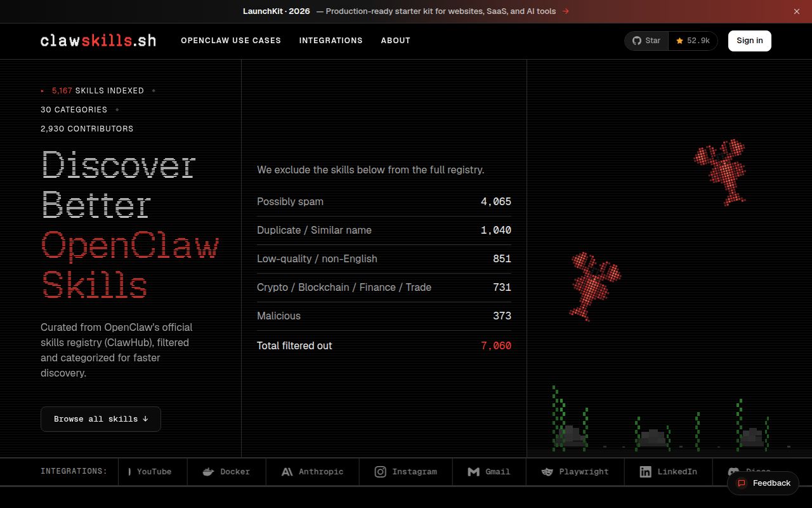Screen dimensions: 812x508
Task: Select the YouTube integration
Action: click(153, 472)
